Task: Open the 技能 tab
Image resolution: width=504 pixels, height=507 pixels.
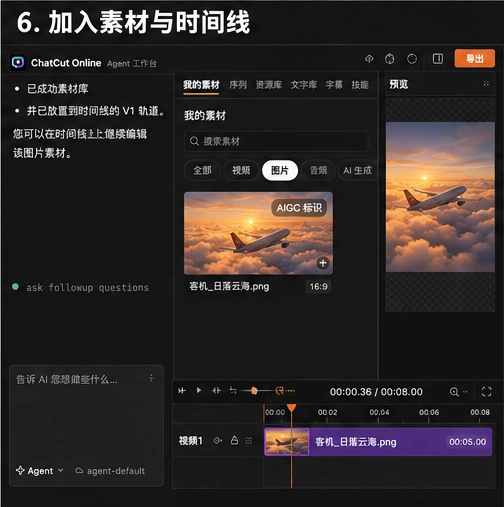Action: tap(360, 85)
